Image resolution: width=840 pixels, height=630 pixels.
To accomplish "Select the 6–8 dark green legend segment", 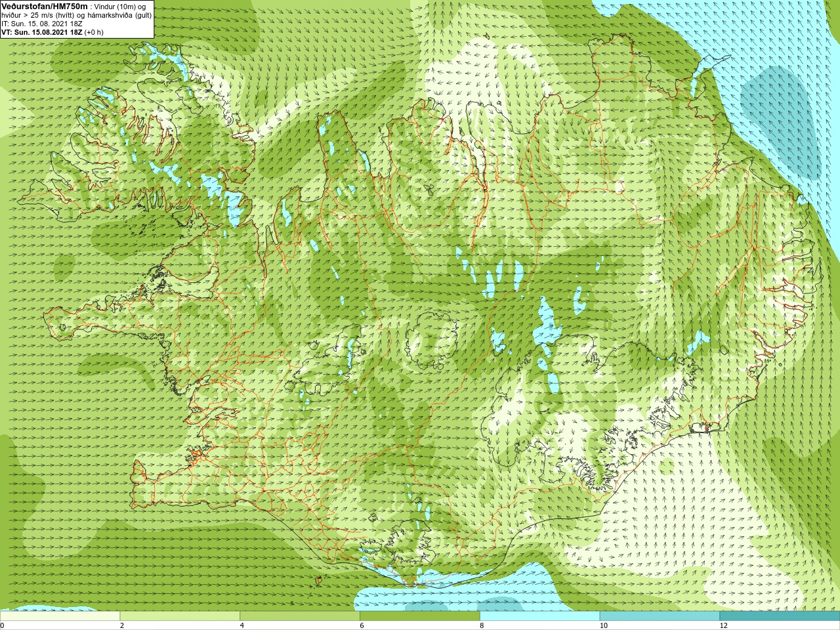I will (420, 616).
